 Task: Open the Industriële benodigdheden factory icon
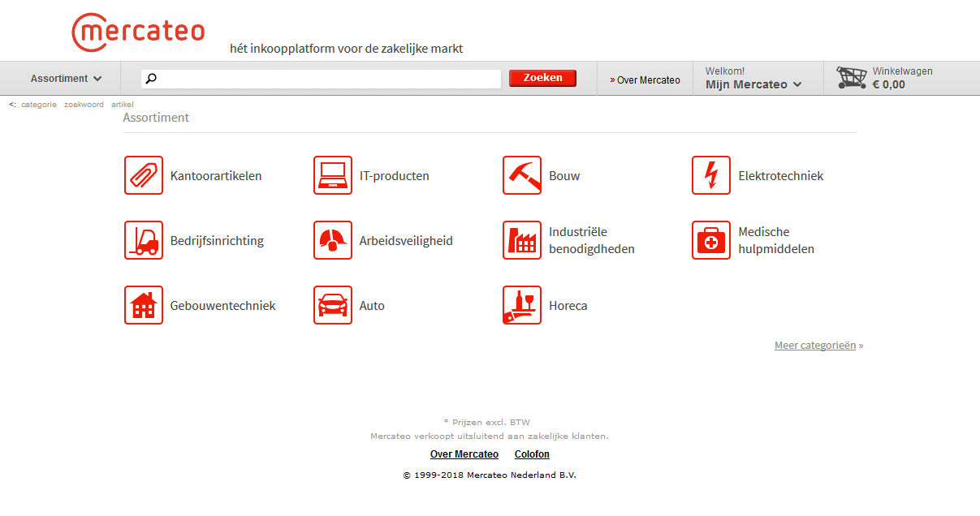tap(522, 240)
